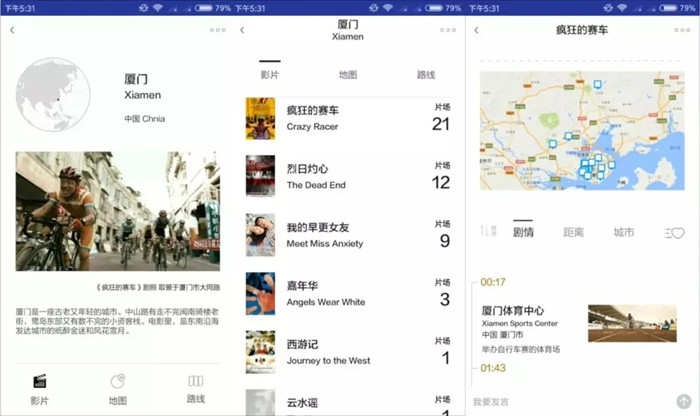Open the Angels Wear White poster thumbnail
The width and height of the screenshot is (700, 416).
pos(260,293)
